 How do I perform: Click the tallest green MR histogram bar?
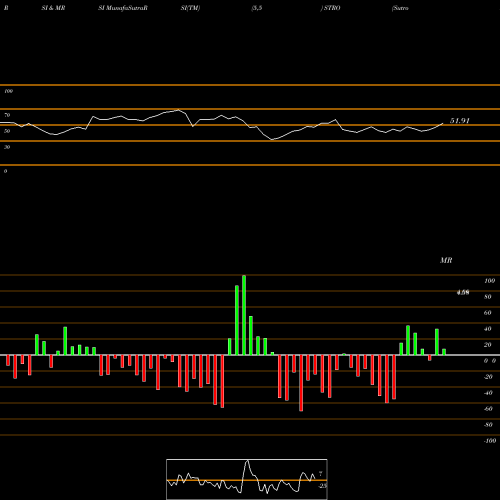[244, 315]
